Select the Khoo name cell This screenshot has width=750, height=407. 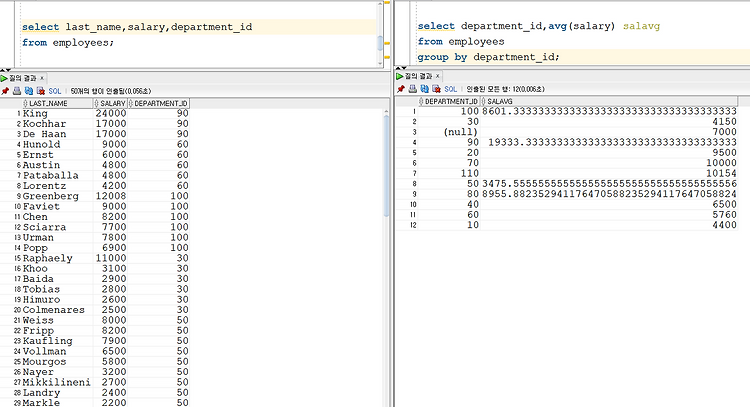coord(57,269)
